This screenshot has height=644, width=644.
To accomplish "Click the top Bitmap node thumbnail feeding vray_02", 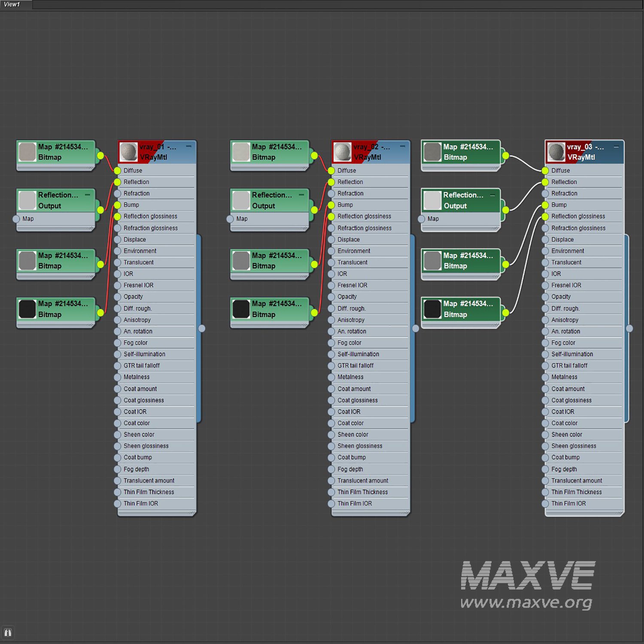I will click(x=241, y=152).
